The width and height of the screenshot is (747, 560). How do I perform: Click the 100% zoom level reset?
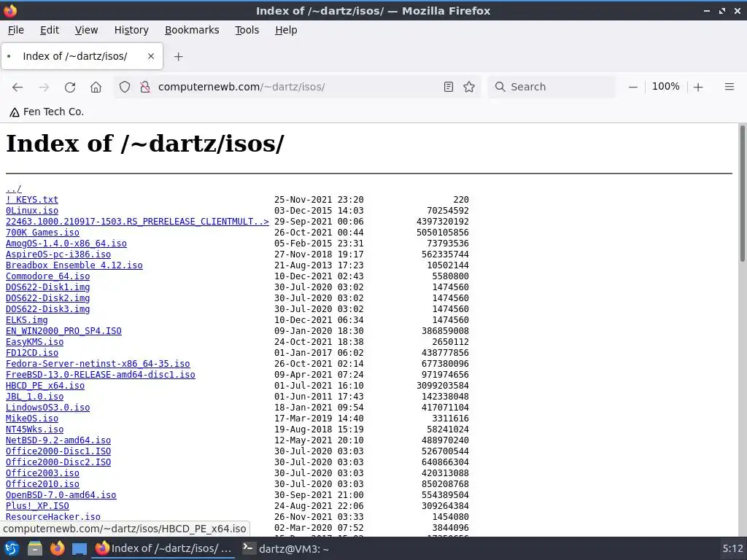click(665, 87)
